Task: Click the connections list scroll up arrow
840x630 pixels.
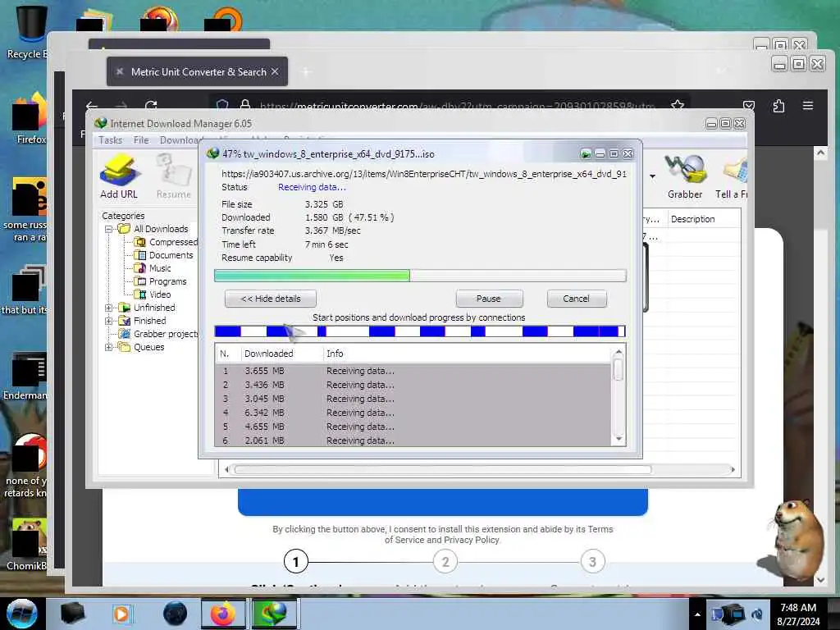Action: [619, 353]
